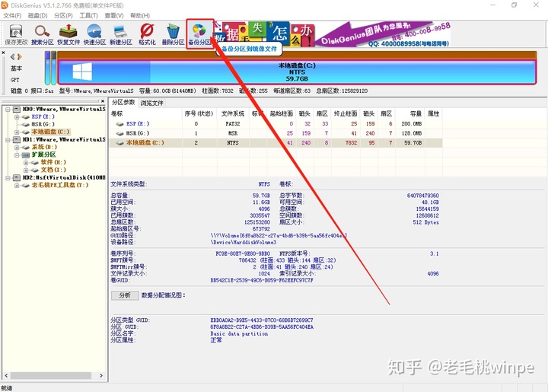Click the 128.0MB capacity cell
Image resolution: width=548 pixels, height=392 pixels.
[x=412, y=133]
